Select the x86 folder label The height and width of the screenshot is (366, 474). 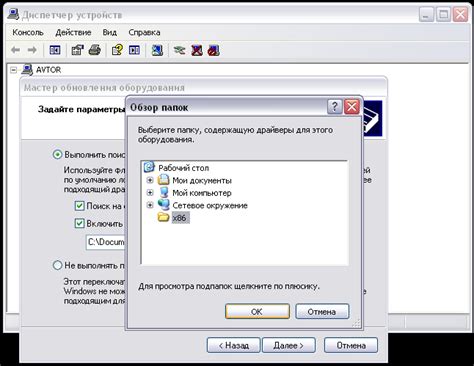pyautogui.click(x=180, y=218)
